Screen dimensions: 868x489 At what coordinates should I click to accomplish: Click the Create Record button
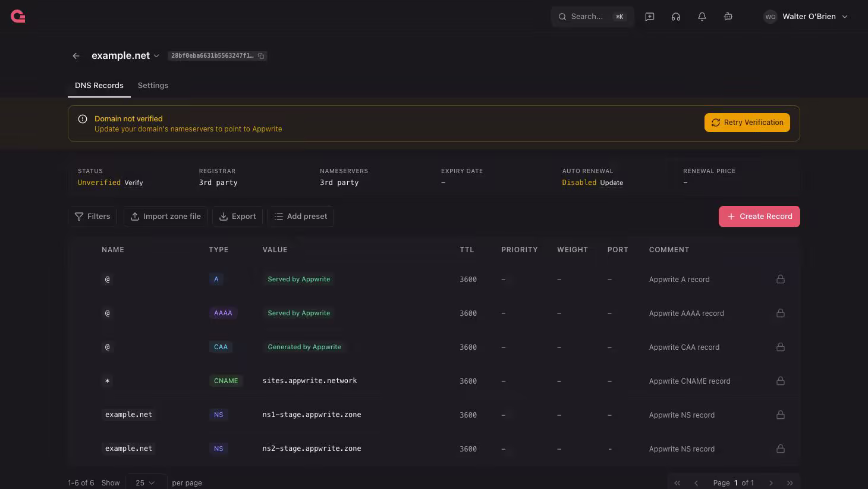coord(759,217)
